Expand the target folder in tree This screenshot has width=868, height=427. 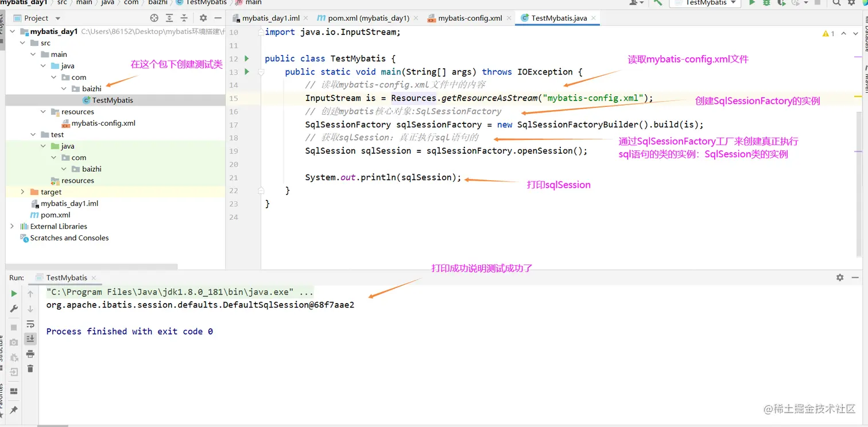(x=22, y=192)
